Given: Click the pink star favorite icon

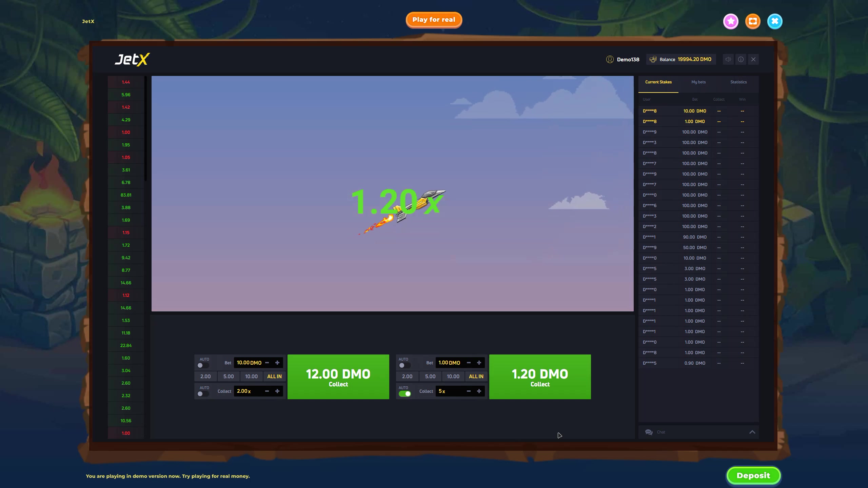Looking at the screenshot, I should [731, 21].
